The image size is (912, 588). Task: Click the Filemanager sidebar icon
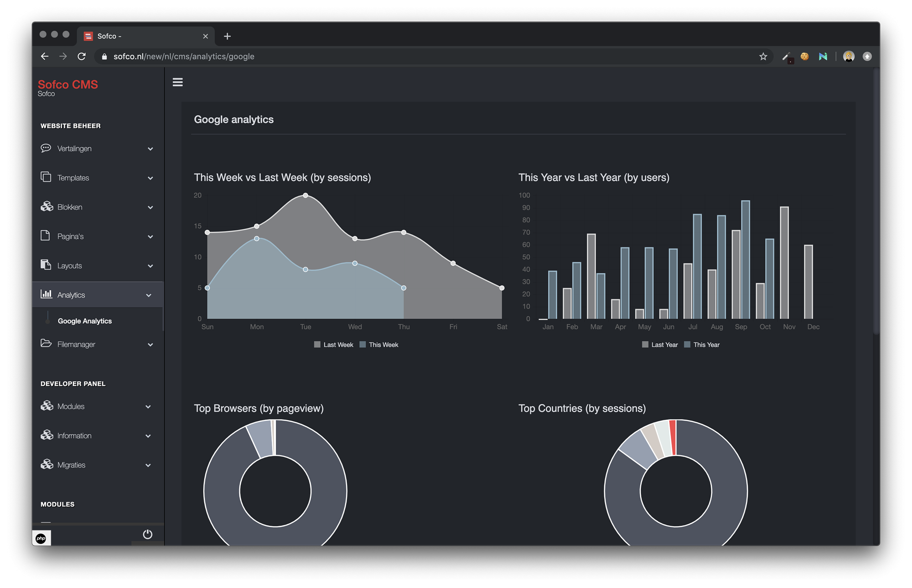click(x=47, y=344)
